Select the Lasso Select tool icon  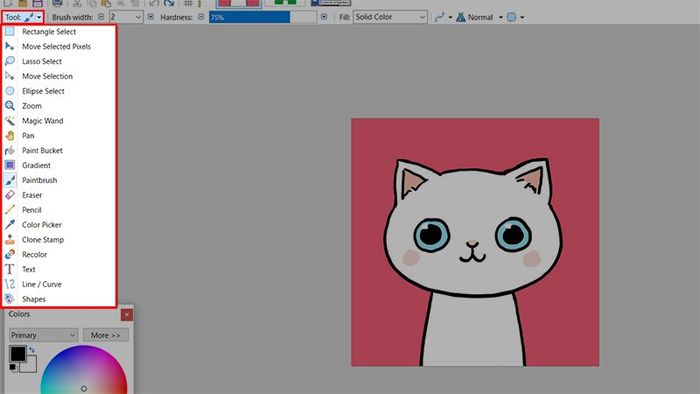coord(10,61)
